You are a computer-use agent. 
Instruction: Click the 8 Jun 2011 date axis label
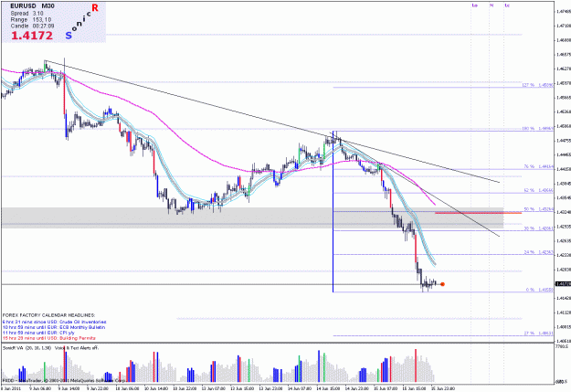11,388
